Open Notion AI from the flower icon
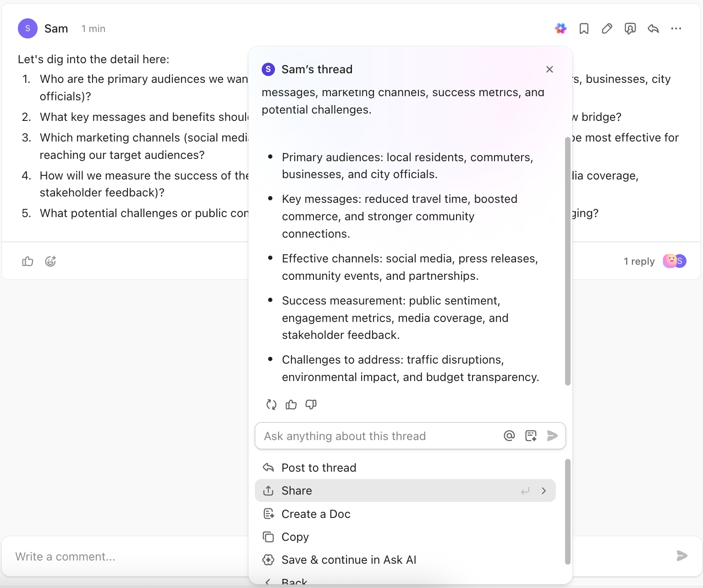 [x=560, y=28]
